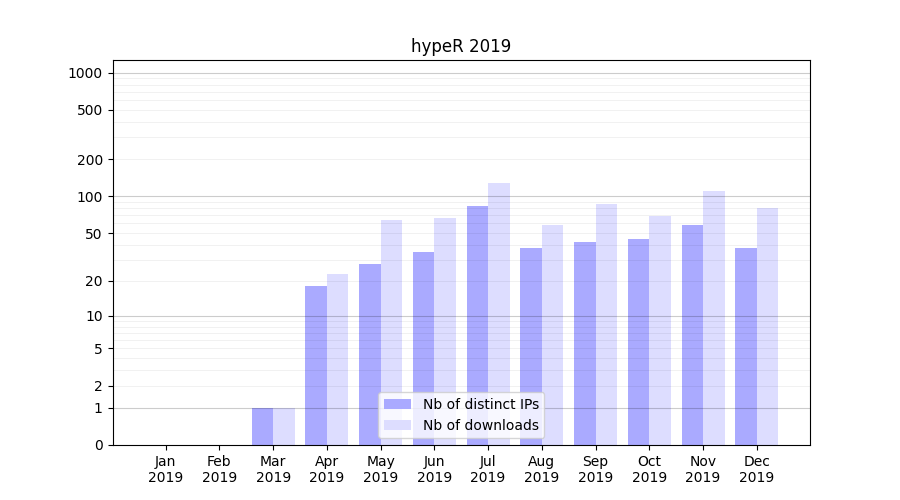Image resolution: width=900 pixels, height=500 pixels.
Task: Click the 'Nb of distinct IPs' legend swatch
Action: (x=397, y=404)
